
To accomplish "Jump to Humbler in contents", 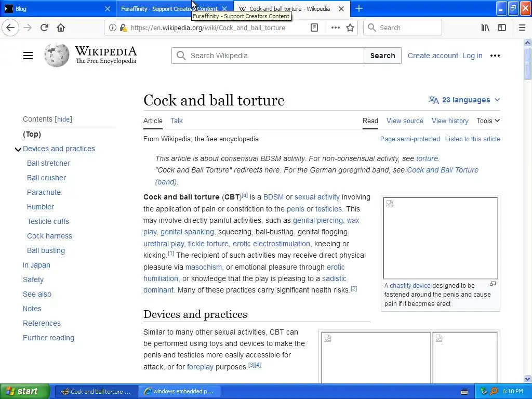I will (41, 207).
